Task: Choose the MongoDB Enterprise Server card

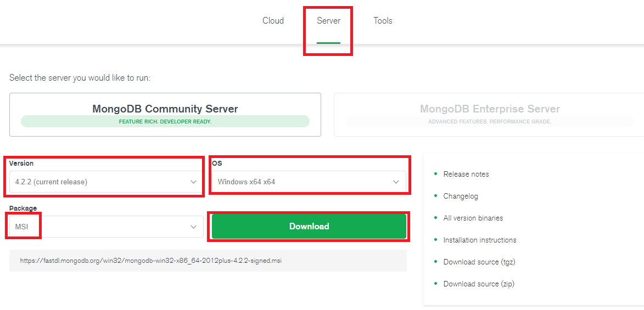Action: click(489, 115)
